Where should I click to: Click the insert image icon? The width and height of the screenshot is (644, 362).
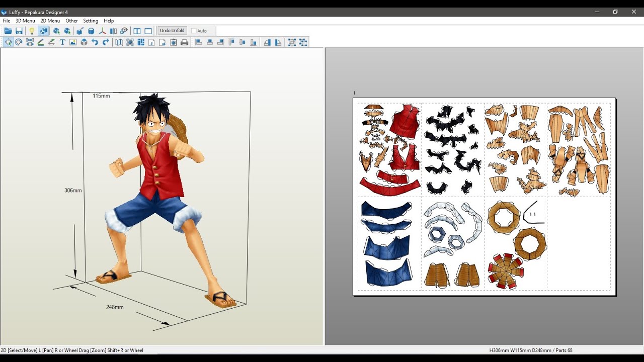pos(73,42)
